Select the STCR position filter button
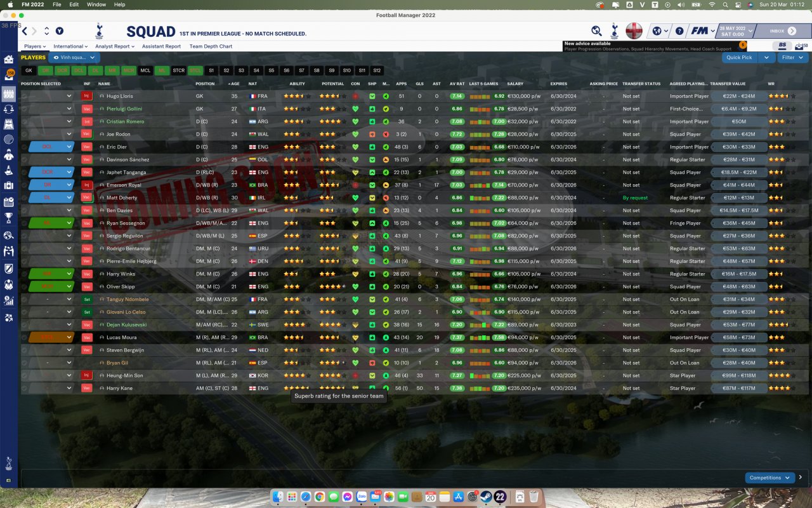 pyautogui.click(x=179, y=70)
